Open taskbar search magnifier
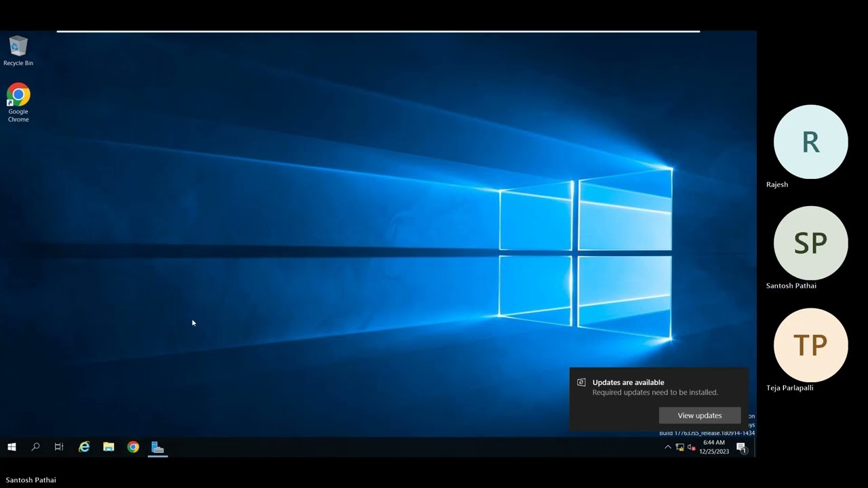 (35, 447)
